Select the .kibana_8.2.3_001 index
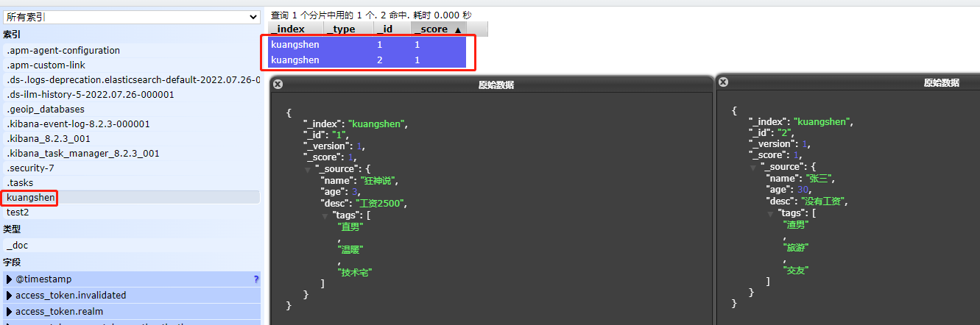Image resolution: width=980 pixels, height=325 pixels. pyautogui.click(x=131, y=139)
